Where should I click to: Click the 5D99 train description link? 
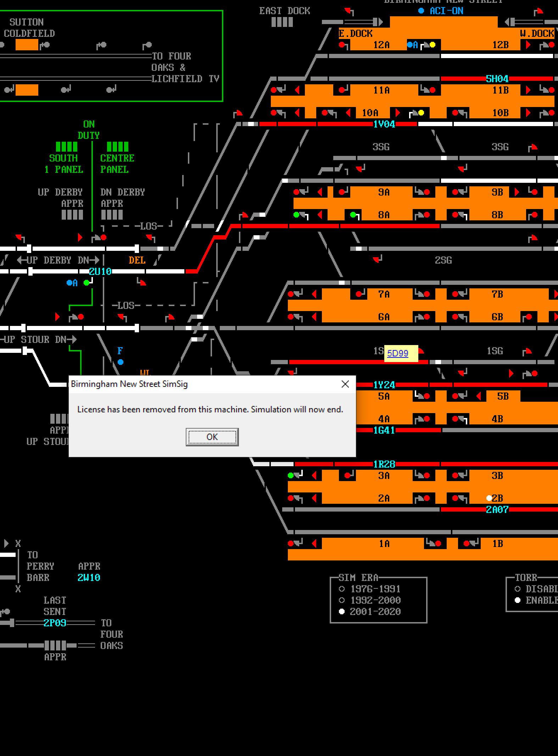point(397,353)
